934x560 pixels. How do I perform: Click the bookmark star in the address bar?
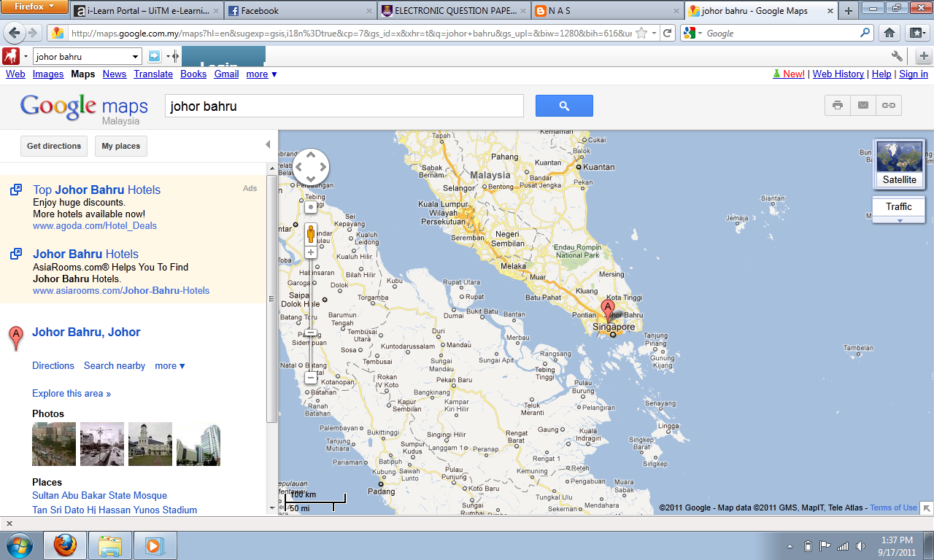pos(641,34)
